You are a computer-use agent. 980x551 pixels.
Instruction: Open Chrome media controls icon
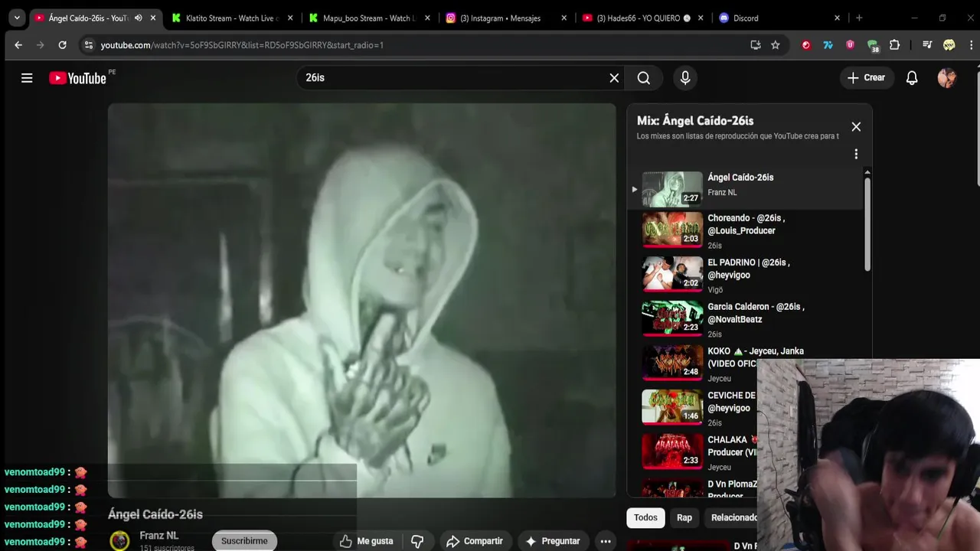pos(927,45)
